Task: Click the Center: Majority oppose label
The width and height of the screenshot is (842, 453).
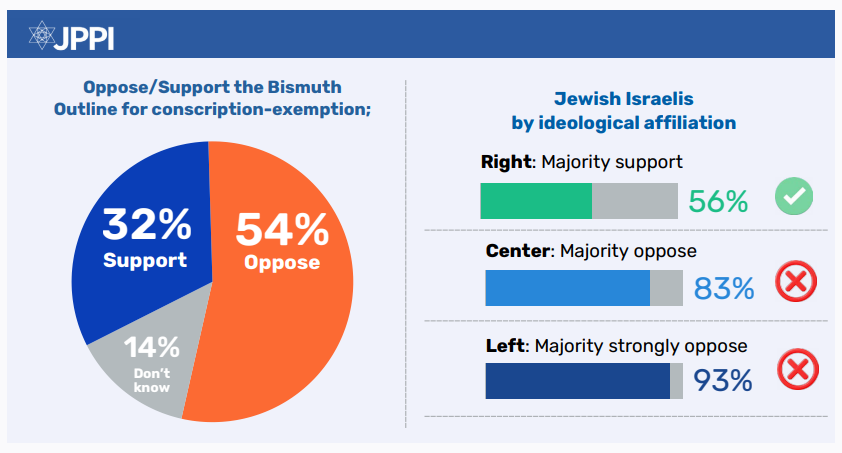Action: pos(591,250)
